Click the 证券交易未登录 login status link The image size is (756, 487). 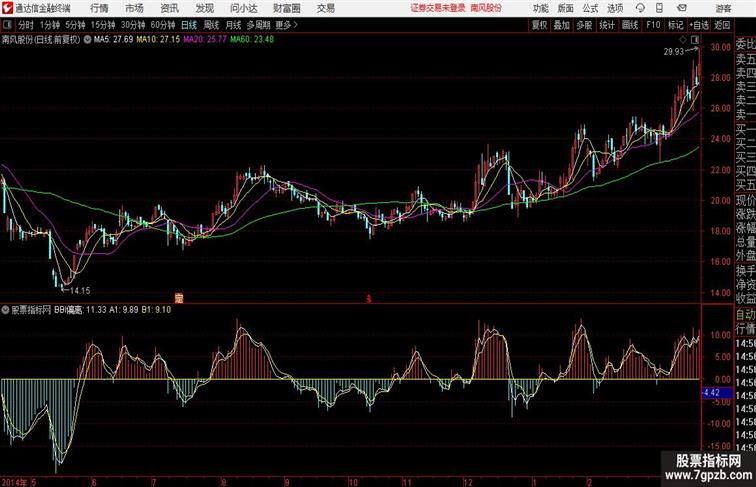point(438,8)
